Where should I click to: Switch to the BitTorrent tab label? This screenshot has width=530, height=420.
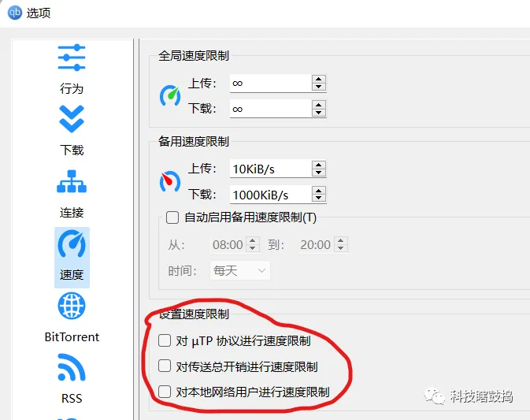point(72,336)
